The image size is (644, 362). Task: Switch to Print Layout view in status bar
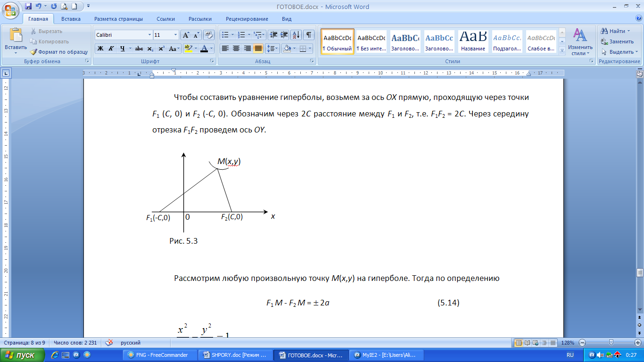tap(519, 343)
